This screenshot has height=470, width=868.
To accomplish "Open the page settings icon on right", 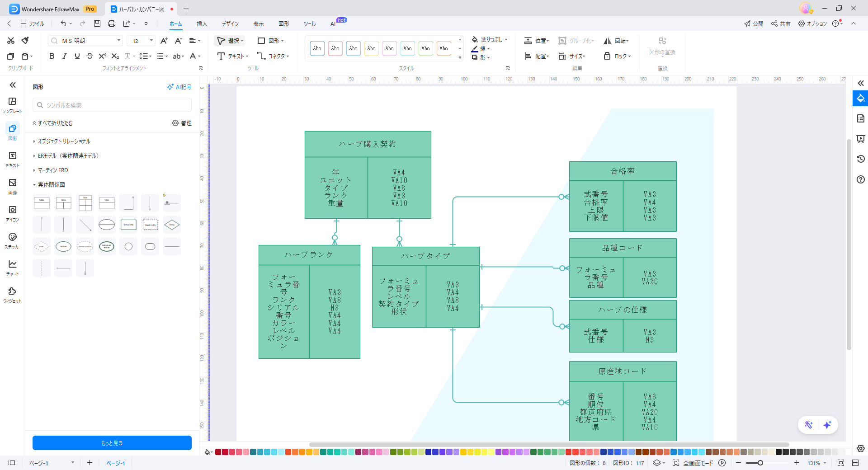I will (860, 118).
